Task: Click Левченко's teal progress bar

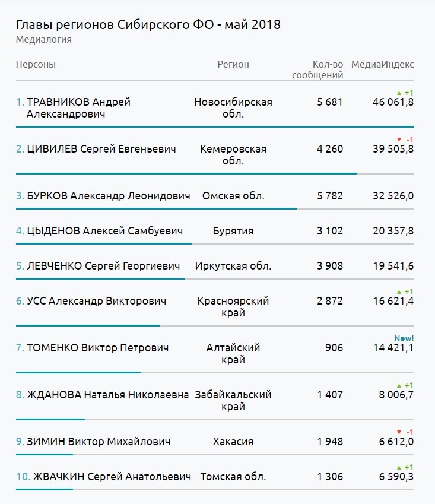Action: pos(100,278)
